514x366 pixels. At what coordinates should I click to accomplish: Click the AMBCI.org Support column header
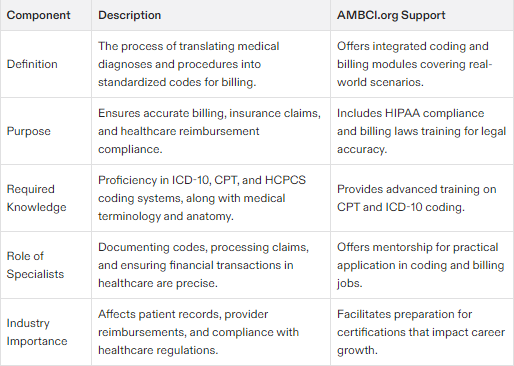pos(391,15)
